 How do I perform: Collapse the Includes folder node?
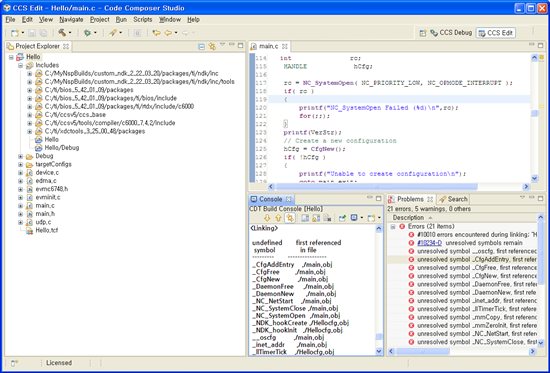tap(20, 65)
